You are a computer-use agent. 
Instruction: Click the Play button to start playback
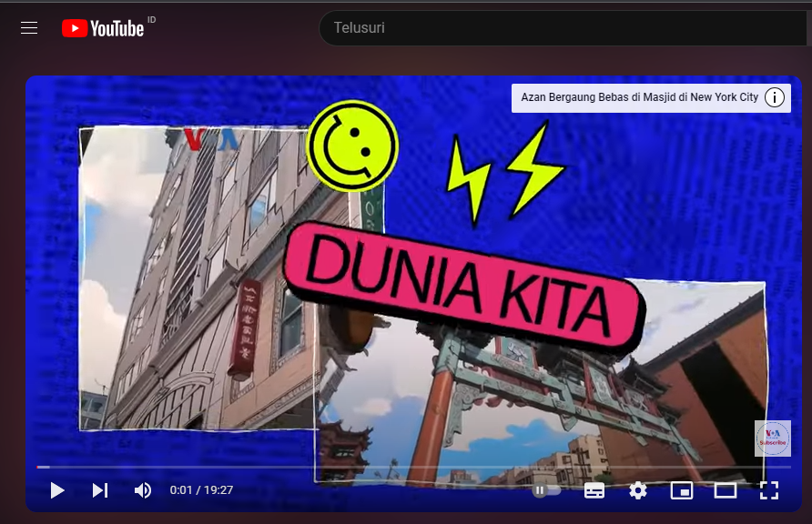pos(57,490)
